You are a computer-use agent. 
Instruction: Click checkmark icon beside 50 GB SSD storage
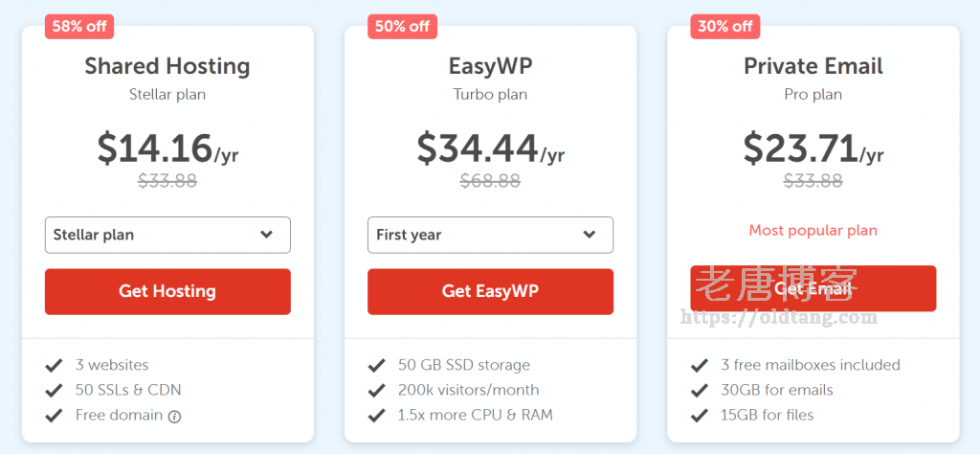(x=377, y=365)
